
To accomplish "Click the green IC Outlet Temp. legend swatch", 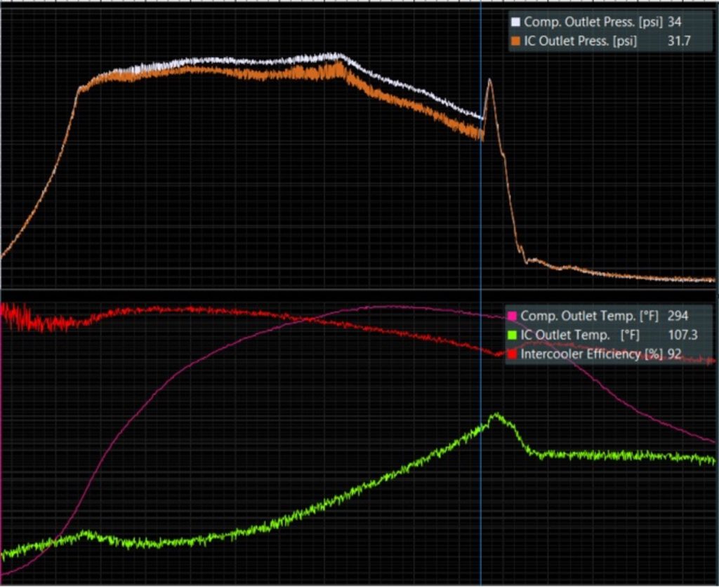I will click(x=512, y=335).
